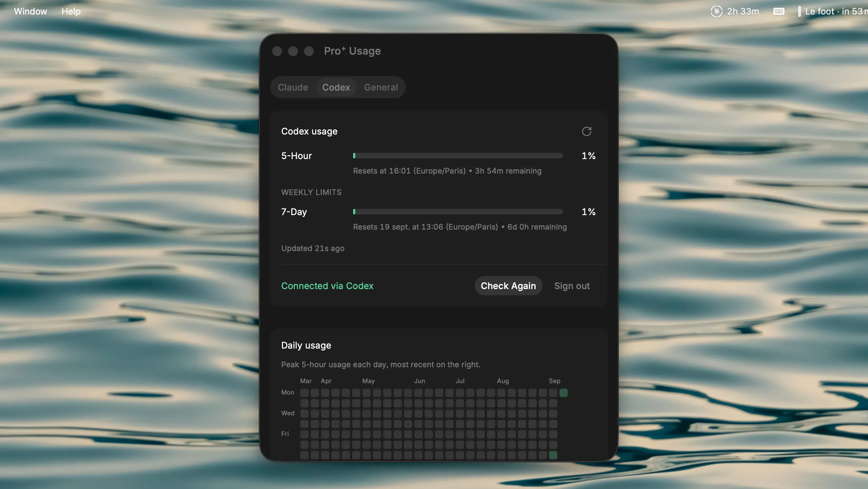Image resolution: width=868 pixels, height=489 pixels.
Task: Click the Updated 21s ago text
Action: [313, 248]
